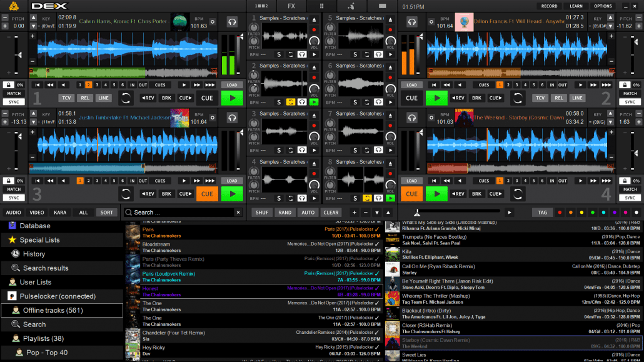
Task: Hit the orange CUE button on deck 4
Action: [411, 194]
